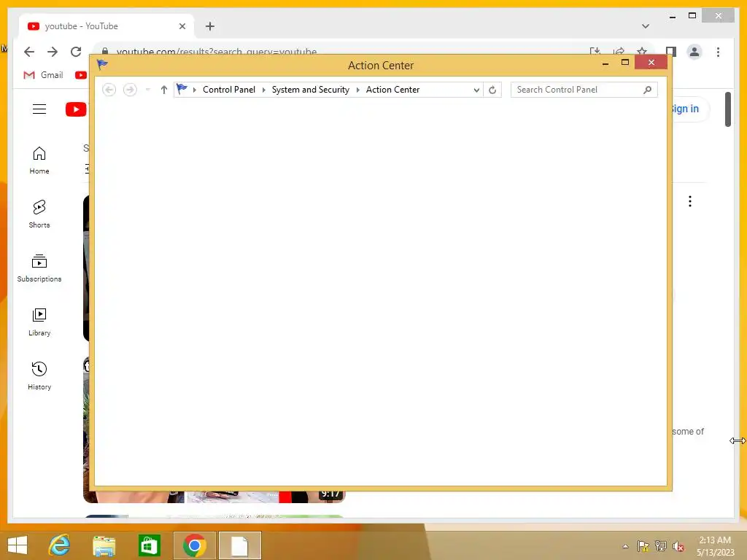Click the Back arrow in Action Center window

[109, 90]
